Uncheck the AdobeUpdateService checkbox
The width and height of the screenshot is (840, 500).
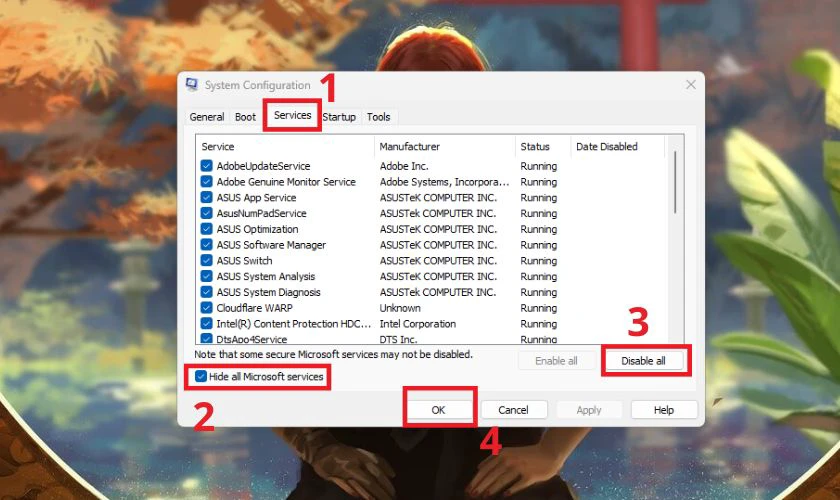pos(206,166)
